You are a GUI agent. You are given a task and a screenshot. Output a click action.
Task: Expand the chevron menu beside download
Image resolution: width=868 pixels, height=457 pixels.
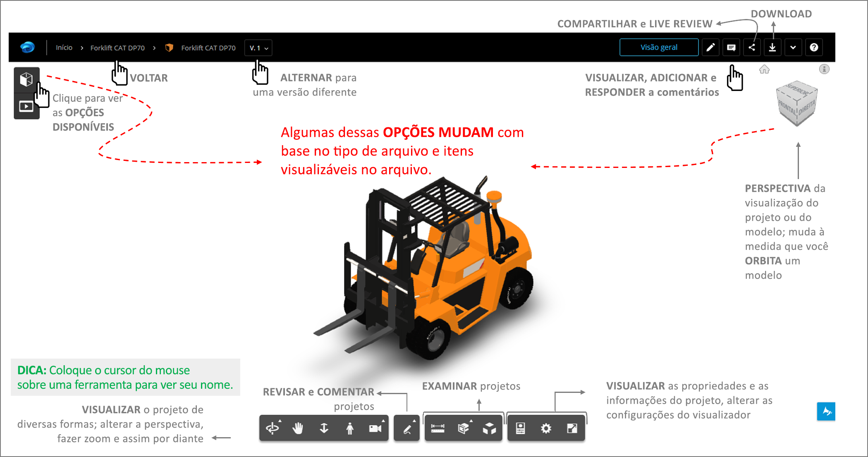[793, 48]
